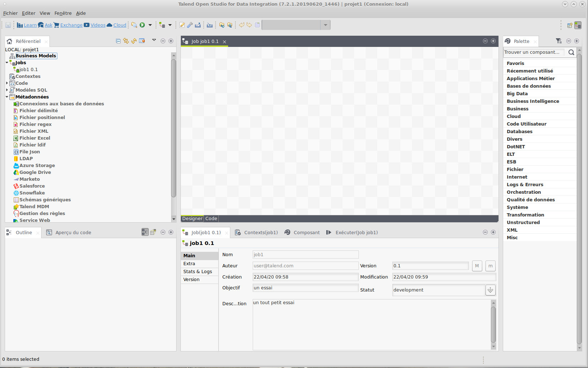Open the Statut dropdown button
Viewport: 588px width, 368px height.
(x=490, y=290)
